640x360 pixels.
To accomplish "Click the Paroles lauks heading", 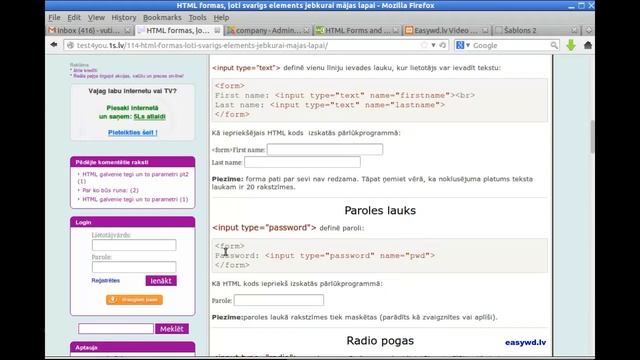I will pyautogui.click(x=380, y=210).
